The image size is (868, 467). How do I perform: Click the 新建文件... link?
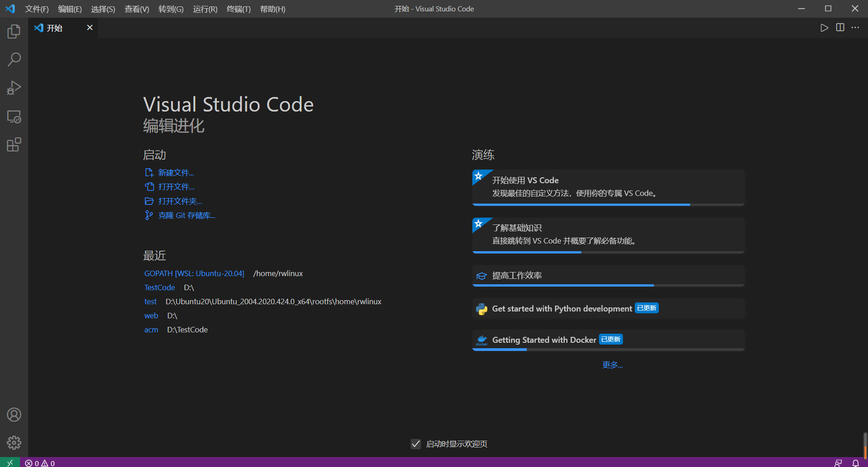[176, 173]
